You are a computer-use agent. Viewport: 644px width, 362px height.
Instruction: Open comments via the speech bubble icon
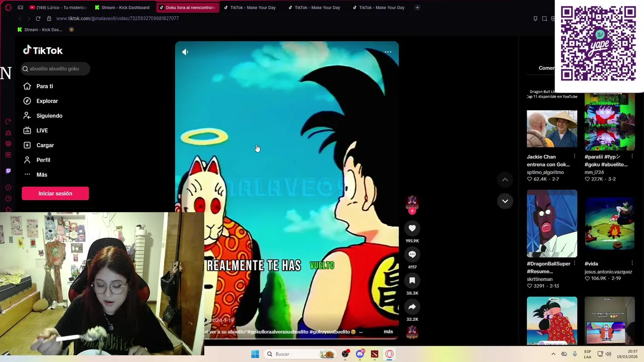coord(412,254)
